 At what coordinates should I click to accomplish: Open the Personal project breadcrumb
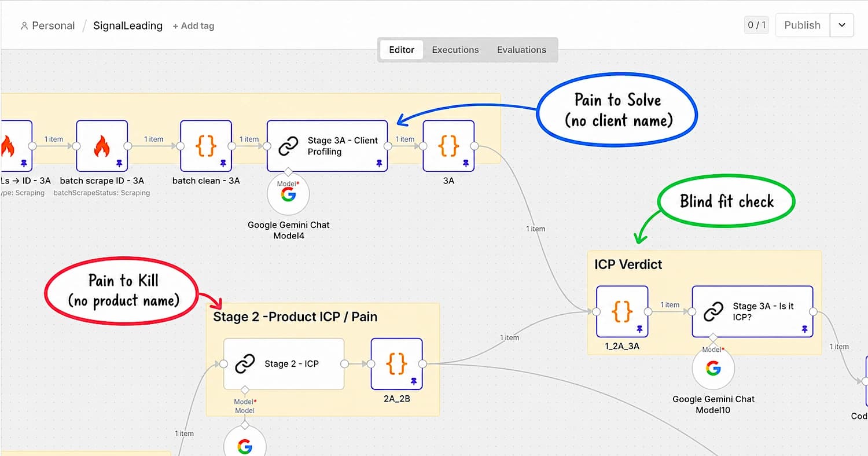pyautogui.click(x=53, y=25)
